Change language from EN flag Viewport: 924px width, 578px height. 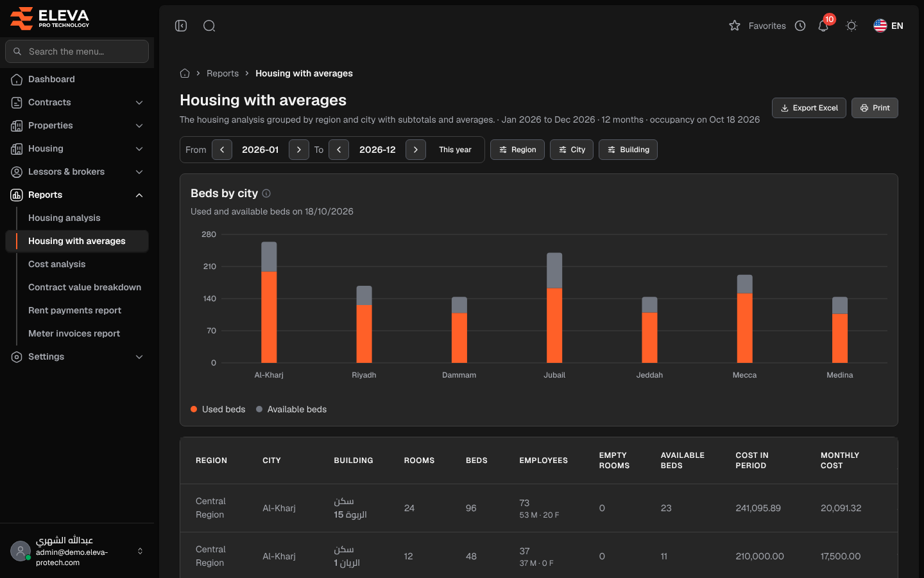[889, 26]
